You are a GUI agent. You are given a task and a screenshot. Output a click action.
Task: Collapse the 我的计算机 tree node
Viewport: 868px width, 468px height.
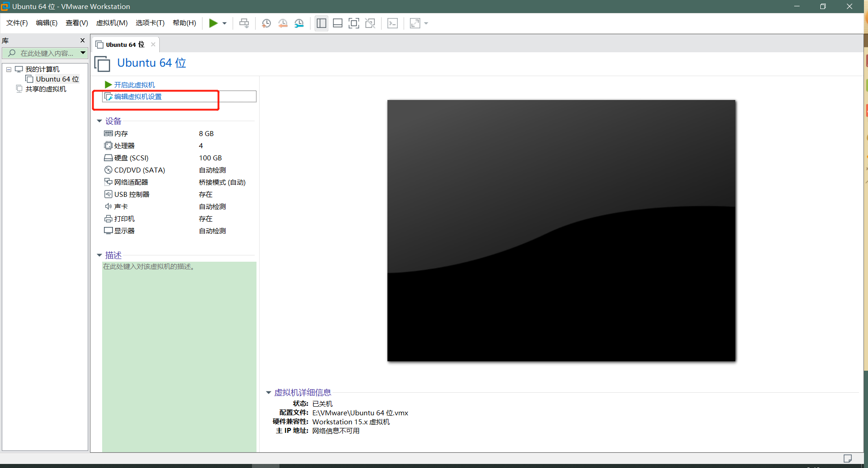(9, 69)
